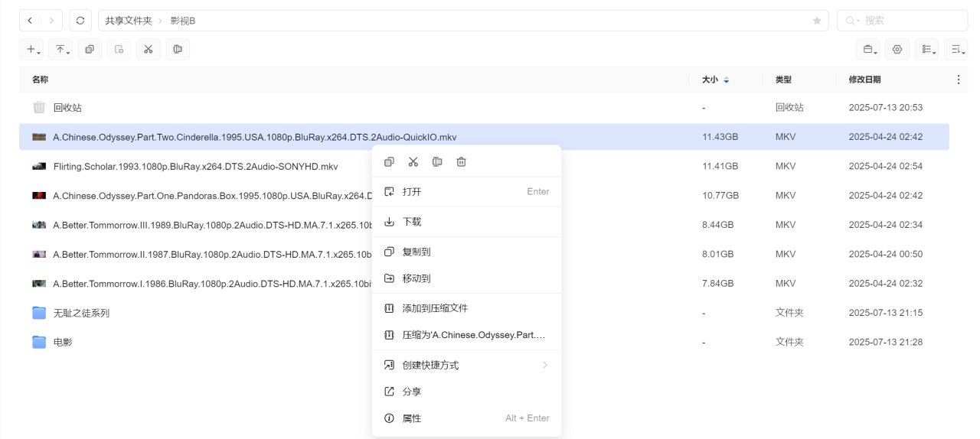Open the sort order dropdown
This screenshot has width=980, height=439.
(956, 49)
